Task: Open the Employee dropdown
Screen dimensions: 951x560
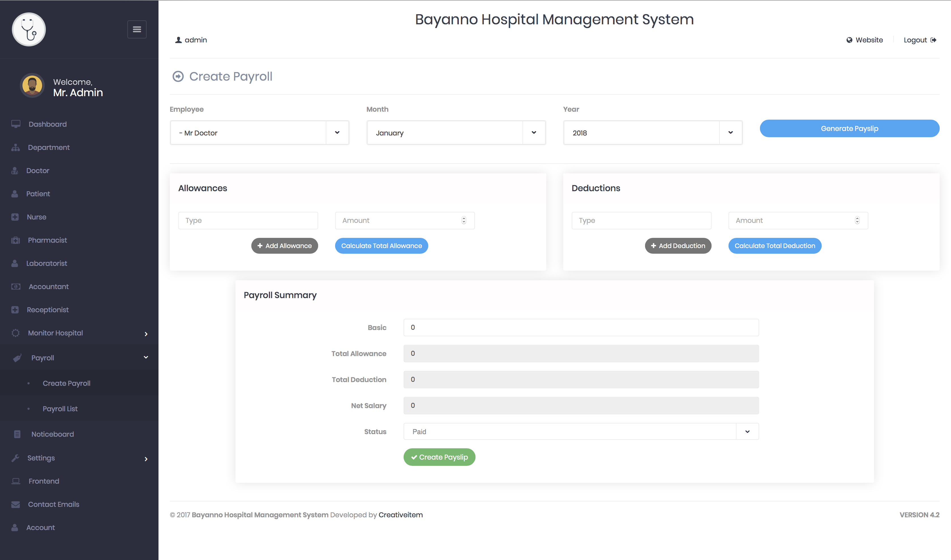Action: [x=259, y=133]
